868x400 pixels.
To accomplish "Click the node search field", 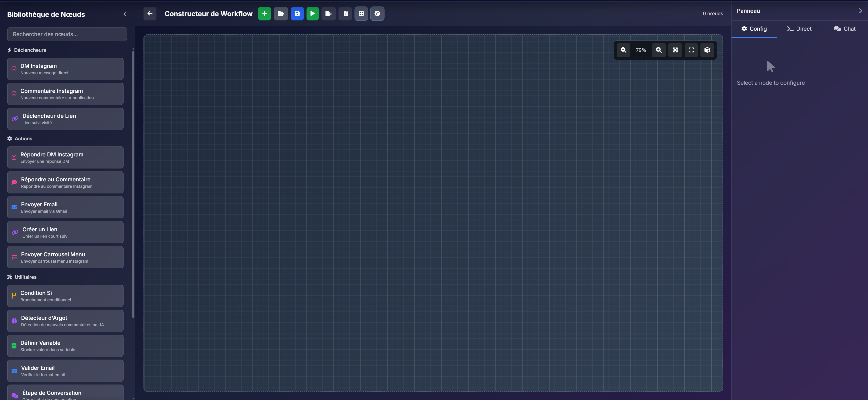I will (67, 34).
